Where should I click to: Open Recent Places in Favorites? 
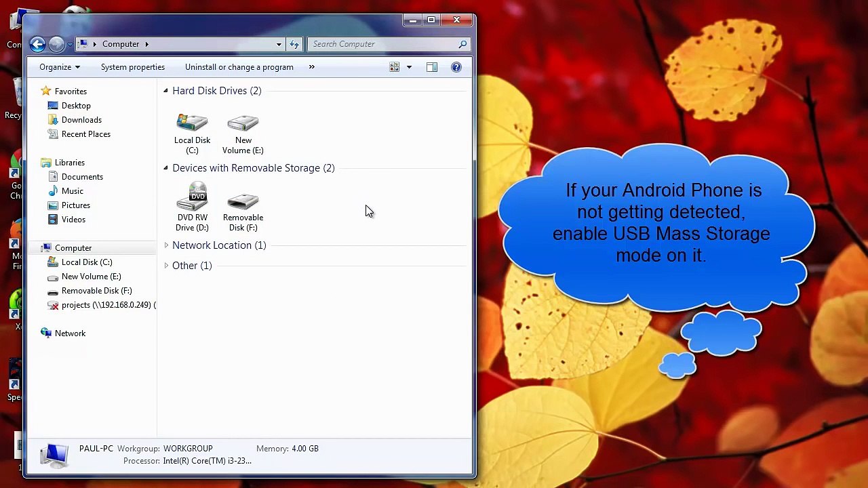point(86,134)
